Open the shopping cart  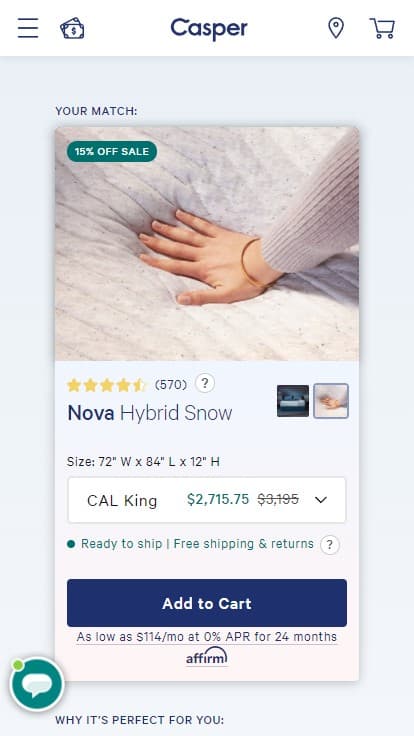pos(382,28)
